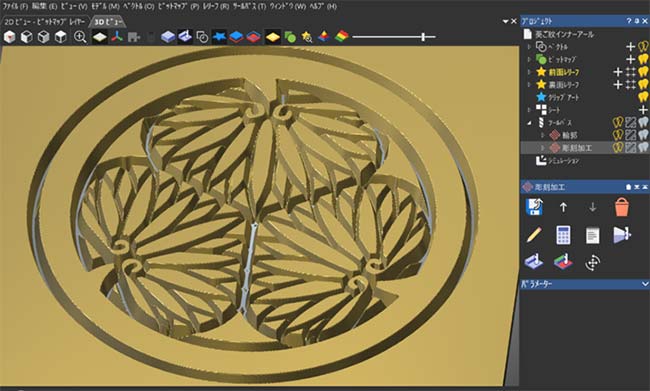This screenshot has height=391, width=650.
Task: Toggle the yellow slab shading icon
Action: [273, 37]
